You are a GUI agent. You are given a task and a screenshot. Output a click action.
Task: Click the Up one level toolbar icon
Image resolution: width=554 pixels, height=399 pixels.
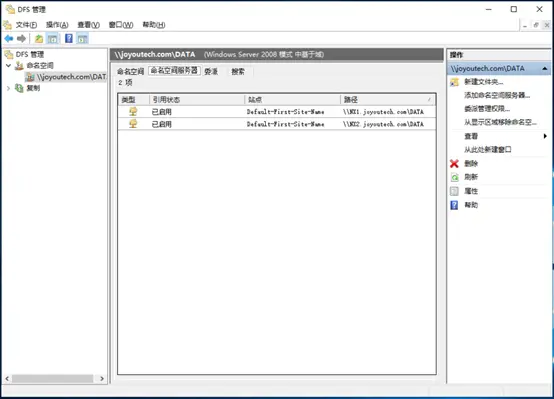tap(39, 39)
